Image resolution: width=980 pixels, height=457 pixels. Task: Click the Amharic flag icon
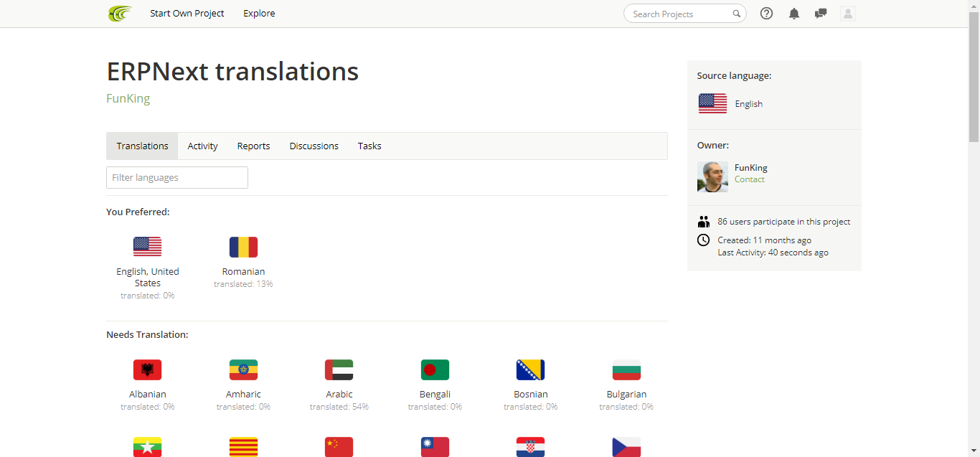click(243, 369)
